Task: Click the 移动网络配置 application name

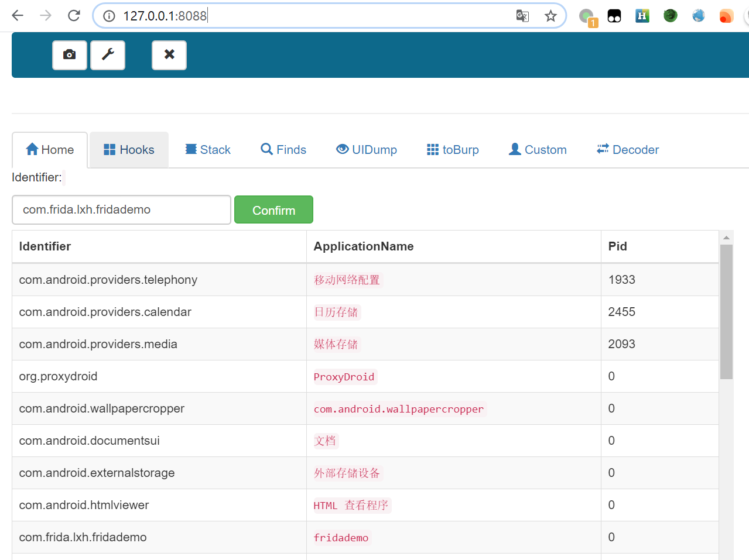Action: point(347,280)
